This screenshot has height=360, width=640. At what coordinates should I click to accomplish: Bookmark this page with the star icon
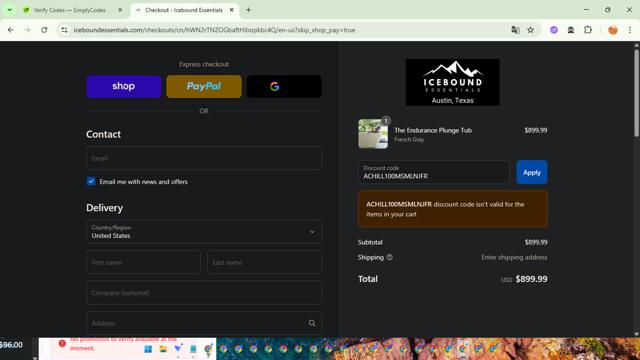pyautogui.click(x=531, y=30)
